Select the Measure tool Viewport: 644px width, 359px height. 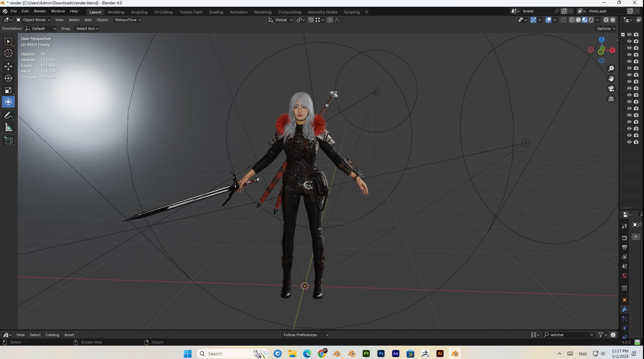click(8, 127)
